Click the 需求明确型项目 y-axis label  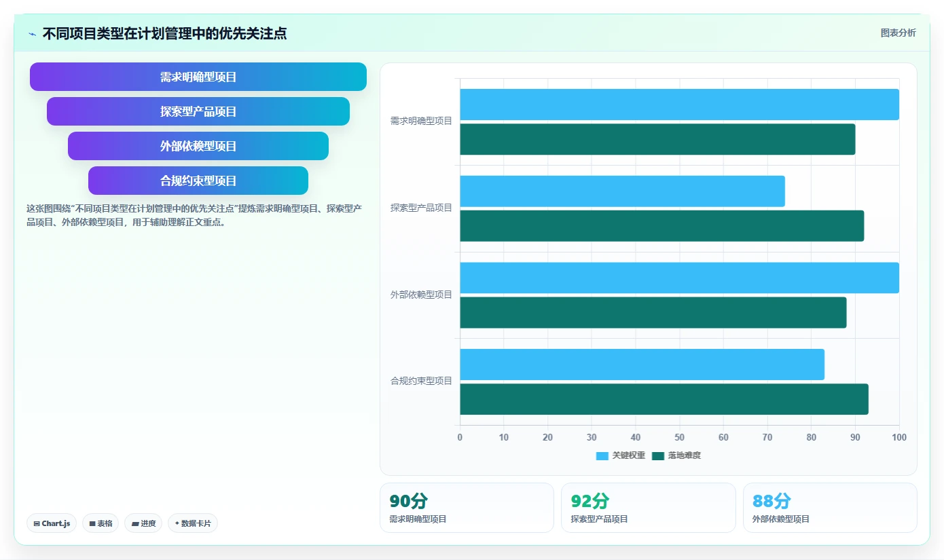coord(421,122)
